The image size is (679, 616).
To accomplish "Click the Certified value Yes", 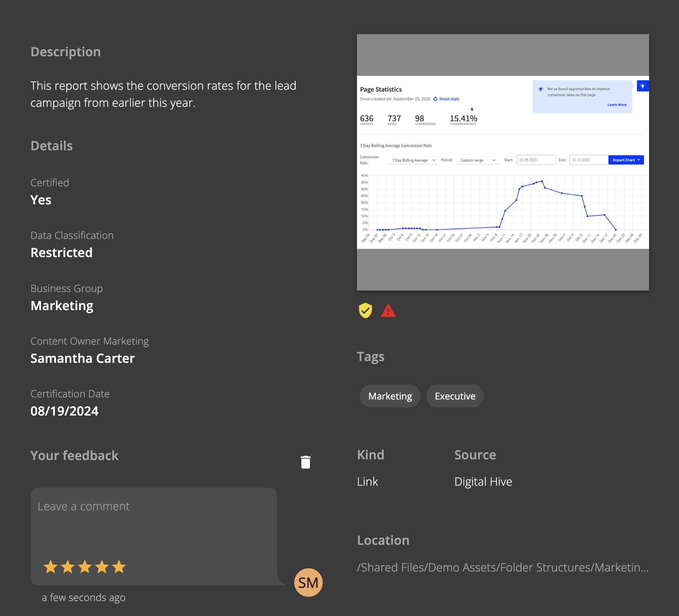I will [x=41, y=200].
